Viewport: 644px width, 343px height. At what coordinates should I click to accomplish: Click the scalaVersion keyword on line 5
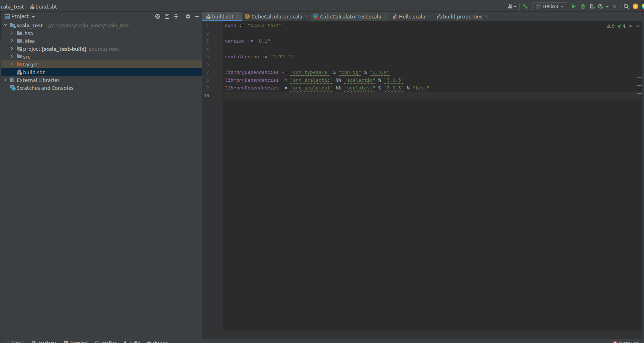pos(242,57)
